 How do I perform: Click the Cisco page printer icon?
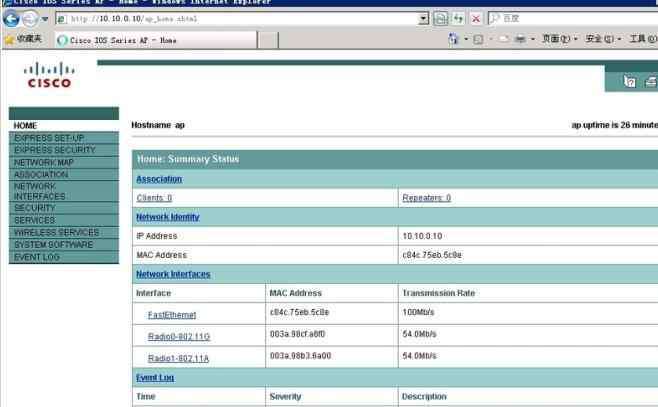[x=651, y=81]
